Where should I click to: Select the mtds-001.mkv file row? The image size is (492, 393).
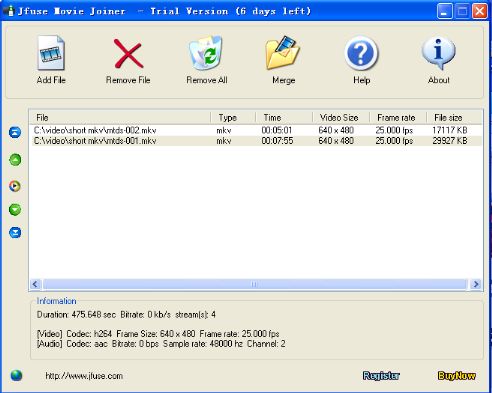[256, 141]
